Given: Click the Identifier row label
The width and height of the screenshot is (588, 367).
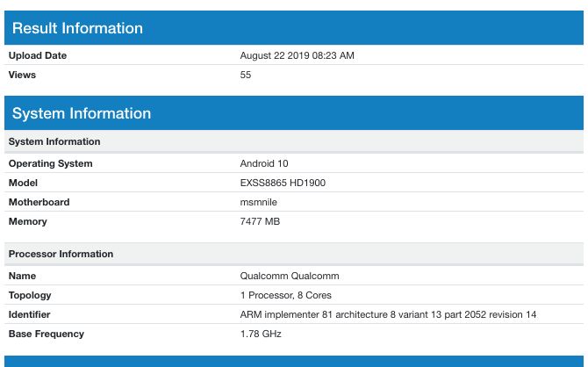Looking at the screenshot, I should pos(29,315).
